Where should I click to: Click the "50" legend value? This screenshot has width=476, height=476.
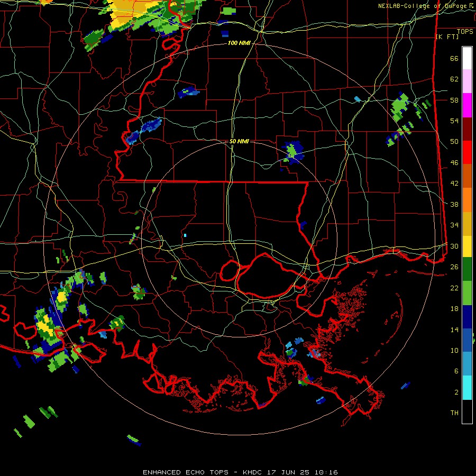pyautogui.click(x=454, y=142)
